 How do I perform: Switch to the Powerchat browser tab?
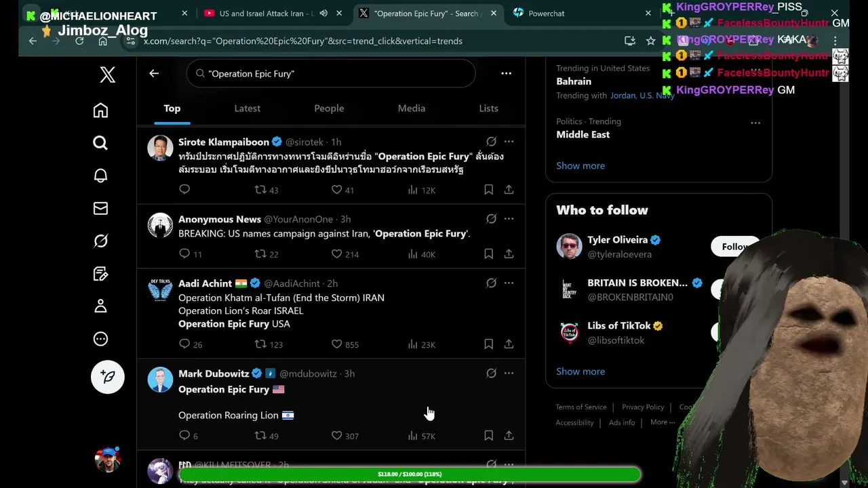pos(546,13)
